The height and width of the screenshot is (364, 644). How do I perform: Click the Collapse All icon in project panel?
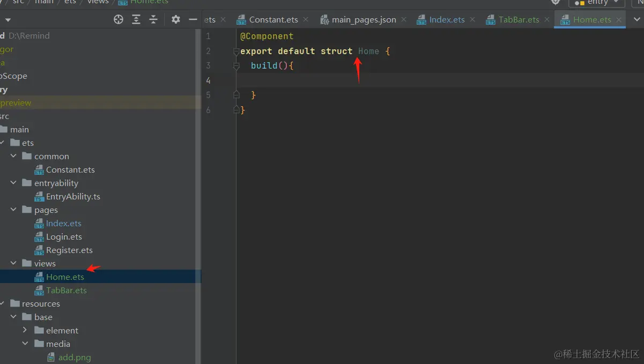[x=153, y=19]
